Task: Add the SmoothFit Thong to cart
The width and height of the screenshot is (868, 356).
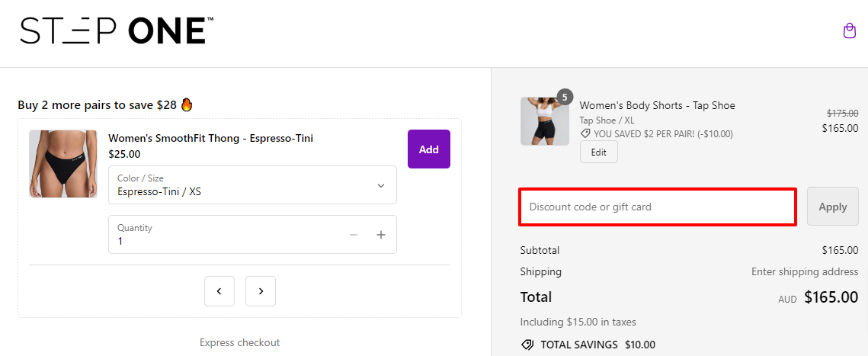Action: coord(428,149)
